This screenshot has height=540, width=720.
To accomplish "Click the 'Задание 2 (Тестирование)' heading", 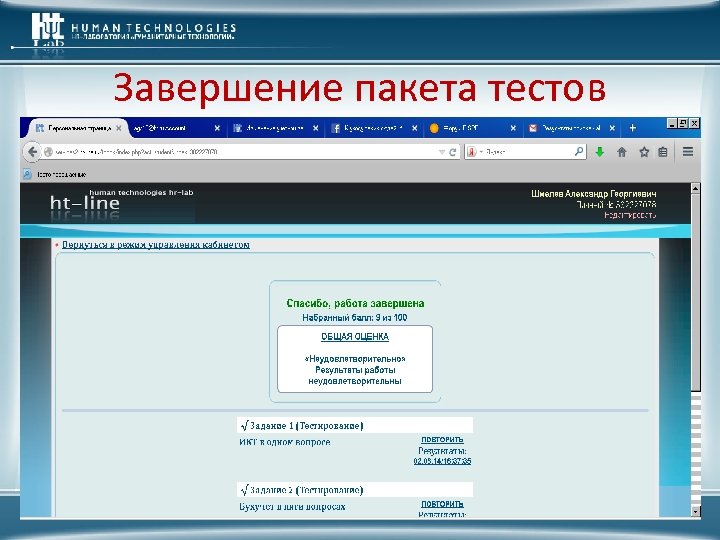I will (x=306, y=490).
